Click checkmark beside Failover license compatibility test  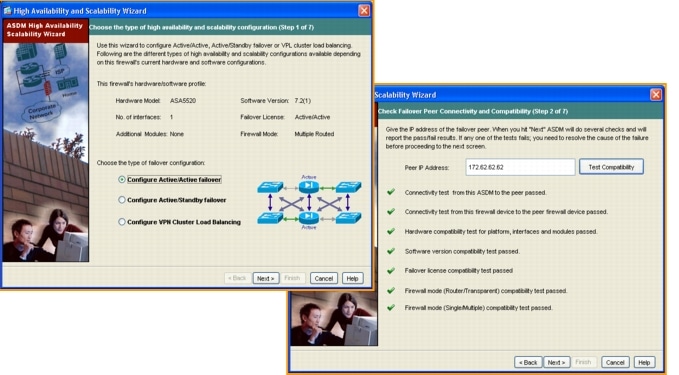[x=391, y=271]
